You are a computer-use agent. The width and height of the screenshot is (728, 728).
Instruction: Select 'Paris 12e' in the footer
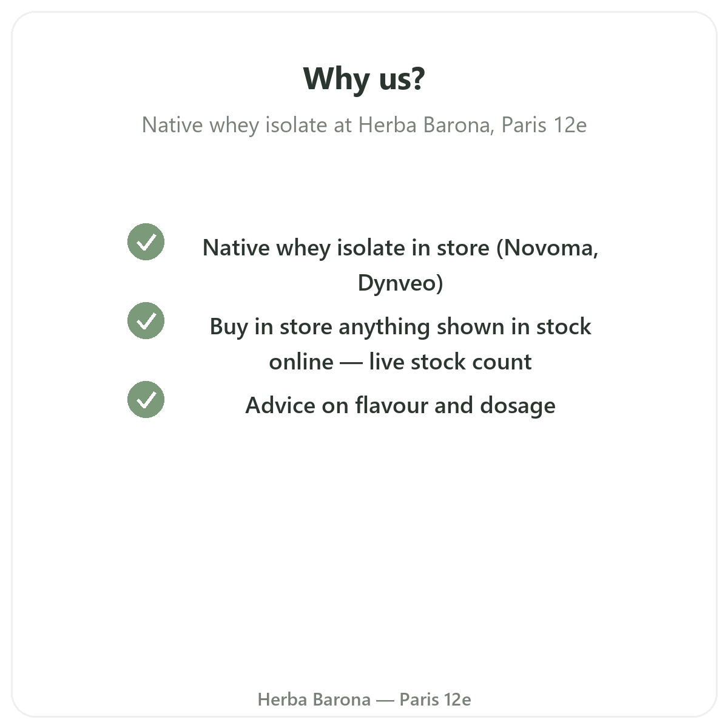point(435,699)
